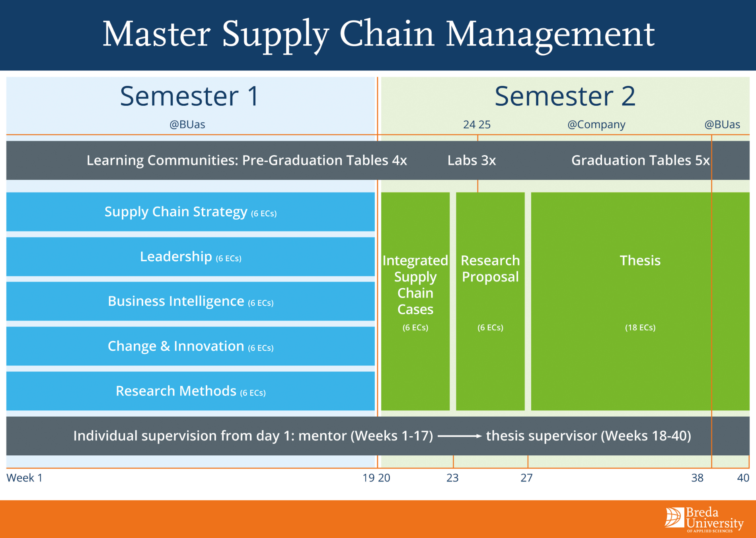Click the Business Intelligence course block

190,301
